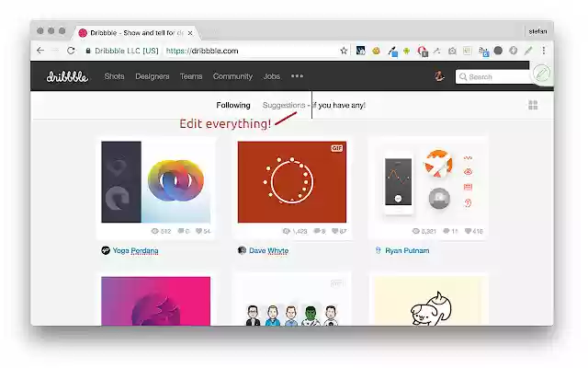Select the Suggestions tab
588x368 pixels.
284,105
